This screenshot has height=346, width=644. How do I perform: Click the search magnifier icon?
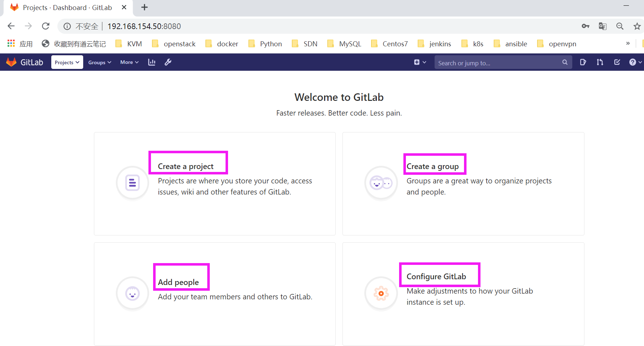click(565, 62)
